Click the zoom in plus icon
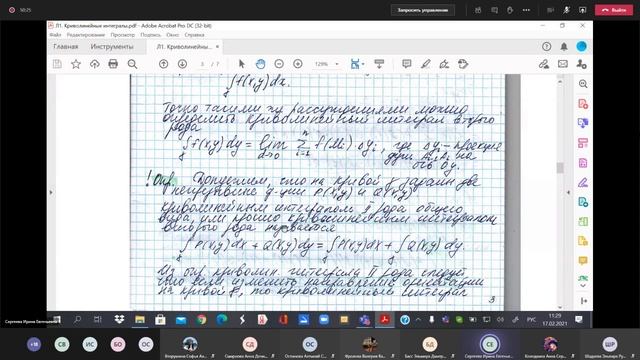Viewport: 640px width, 360px height. 298,64
